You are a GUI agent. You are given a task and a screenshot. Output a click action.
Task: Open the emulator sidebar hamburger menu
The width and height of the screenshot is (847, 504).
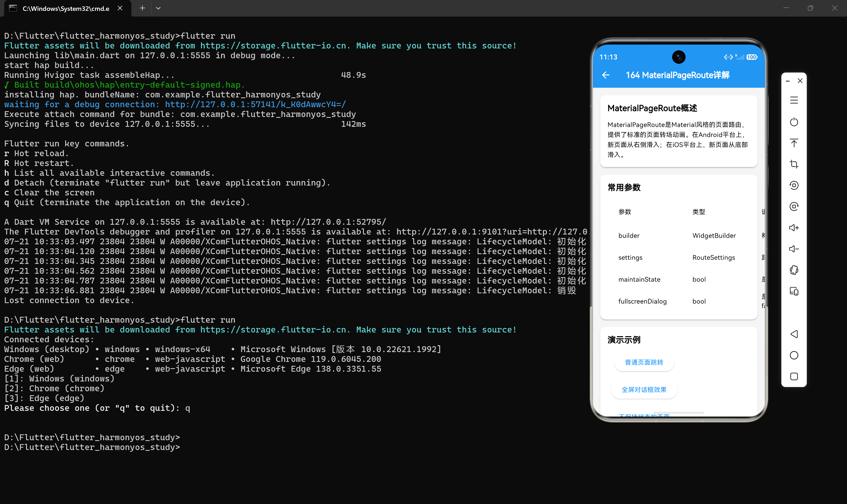tap(794, 100)
